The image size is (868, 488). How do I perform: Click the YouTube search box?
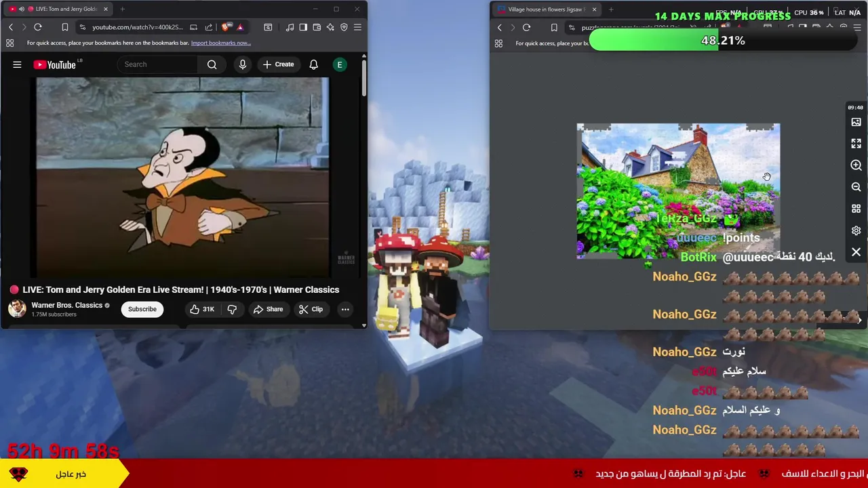click(x=159, y=64)
